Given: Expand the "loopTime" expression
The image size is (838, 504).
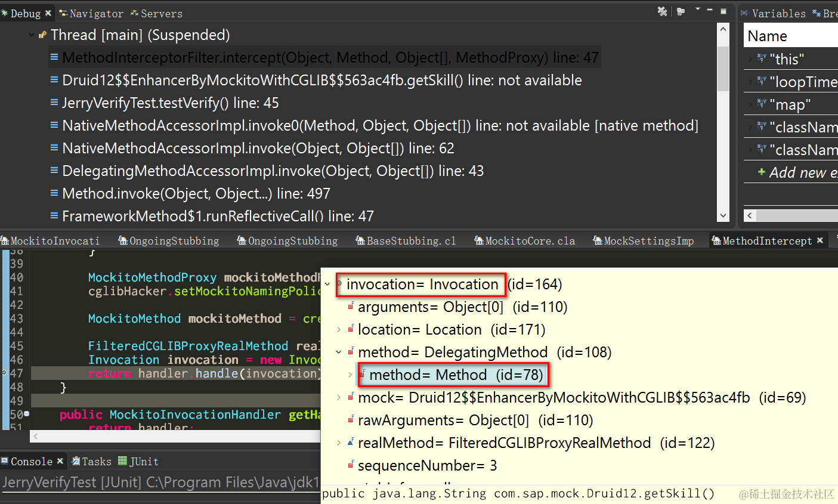Looking at the screenshot, I should tap(750, 82).
